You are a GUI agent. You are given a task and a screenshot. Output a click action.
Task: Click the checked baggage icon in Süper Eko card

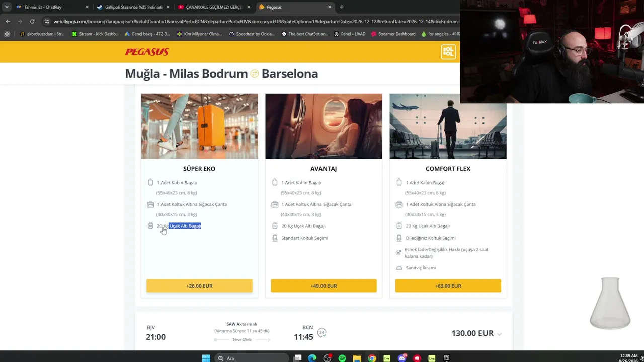click(x=150, y=226)
